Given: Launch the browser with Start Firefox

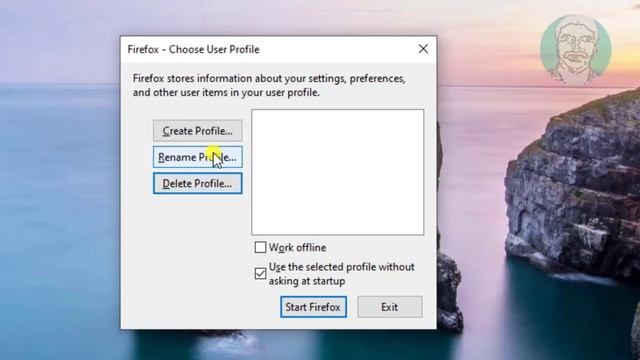Looking at the screenshot, I should pyautogui.click(x=313, y=307).
